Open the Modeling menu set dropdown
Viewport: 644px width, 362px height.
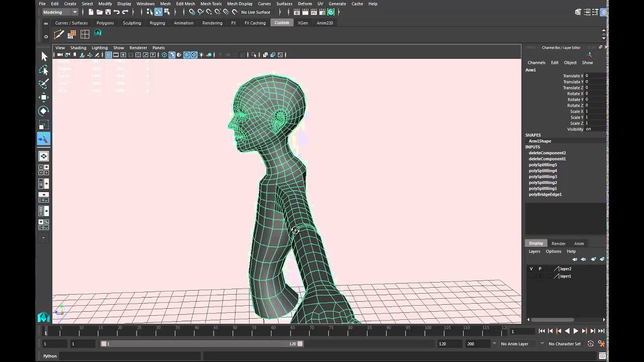click(60, 12)
